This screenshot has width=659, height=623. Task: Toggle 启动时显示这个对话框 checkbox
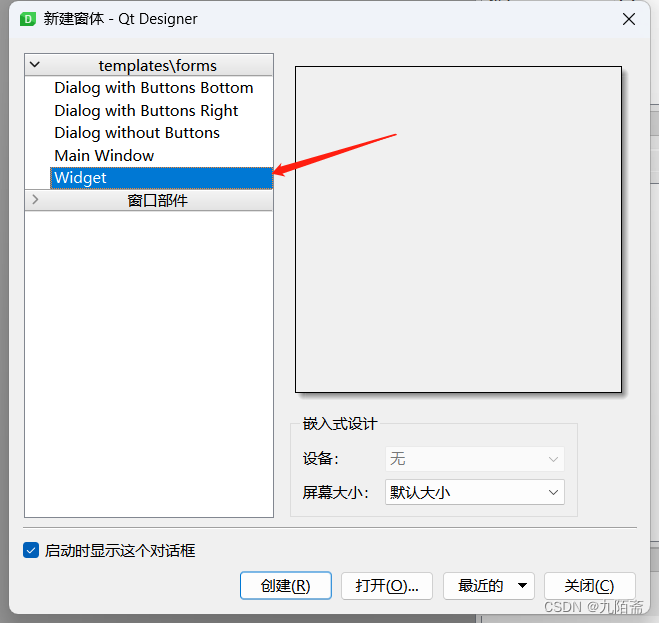(31, 550)
